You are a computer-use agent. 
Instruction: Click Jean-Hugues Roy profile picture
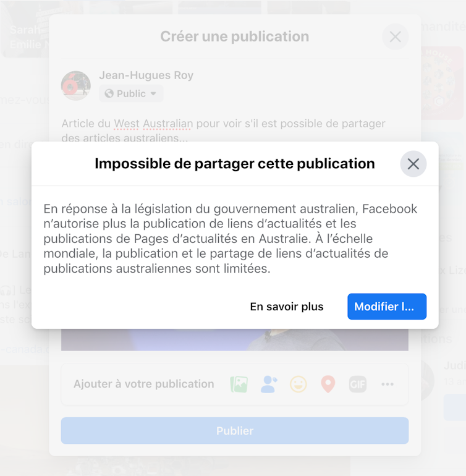[75, 85]
